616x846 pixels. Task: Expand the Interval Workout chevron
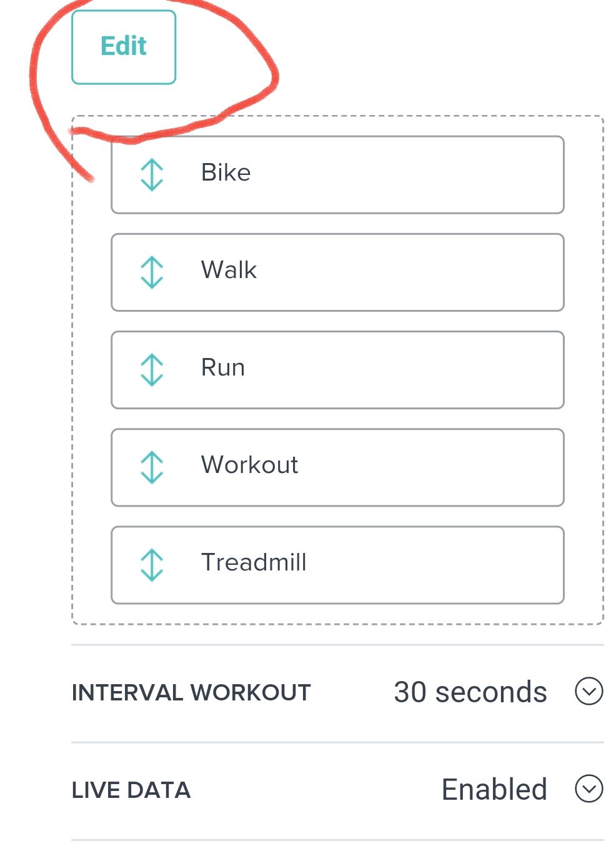coord(589,691)
